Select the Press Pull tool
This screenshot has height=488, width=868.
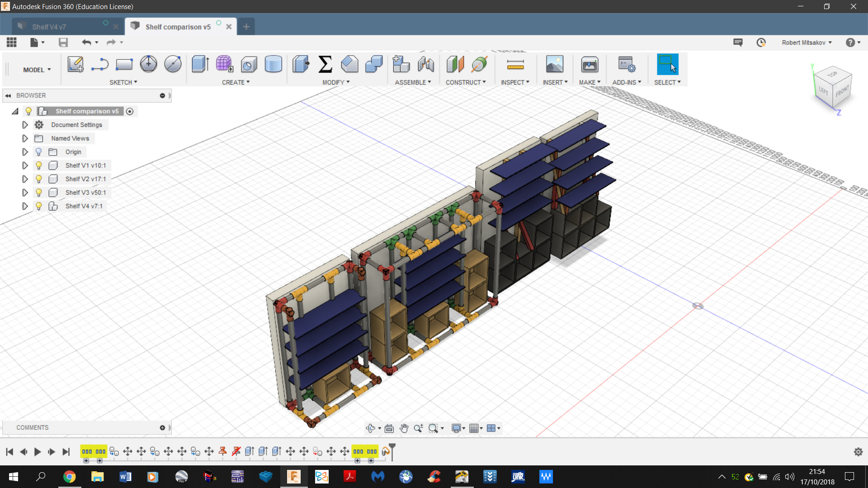[x=301, y=64]
